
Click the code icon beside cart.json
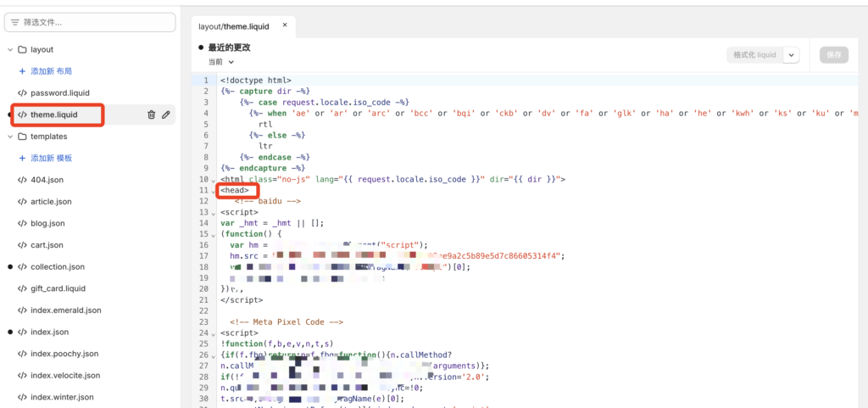21,244
